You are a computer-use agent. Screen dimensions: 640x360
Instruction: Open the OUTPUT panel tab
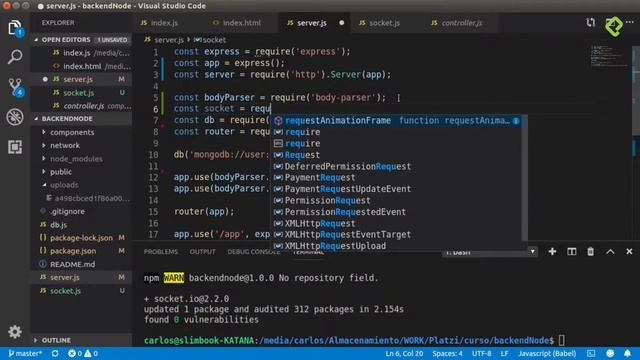coord(202,251)
